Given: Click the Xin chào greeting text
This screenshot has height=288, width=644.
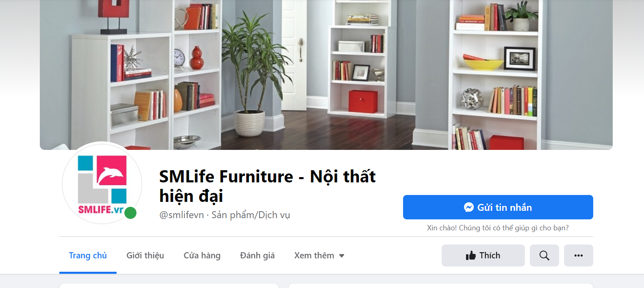Looking at the screenshot, I should tap(498, 228).
